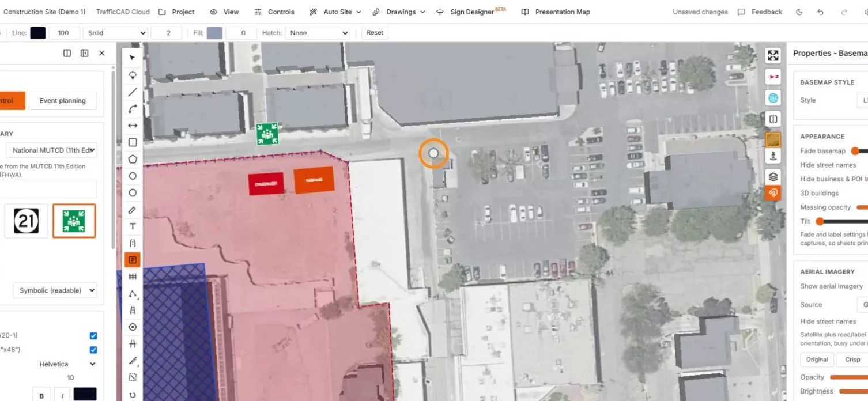The height and width of the screenshot is (401, 868).
Task: Click the undo arrow in top bar
Action: coord(821,12)
